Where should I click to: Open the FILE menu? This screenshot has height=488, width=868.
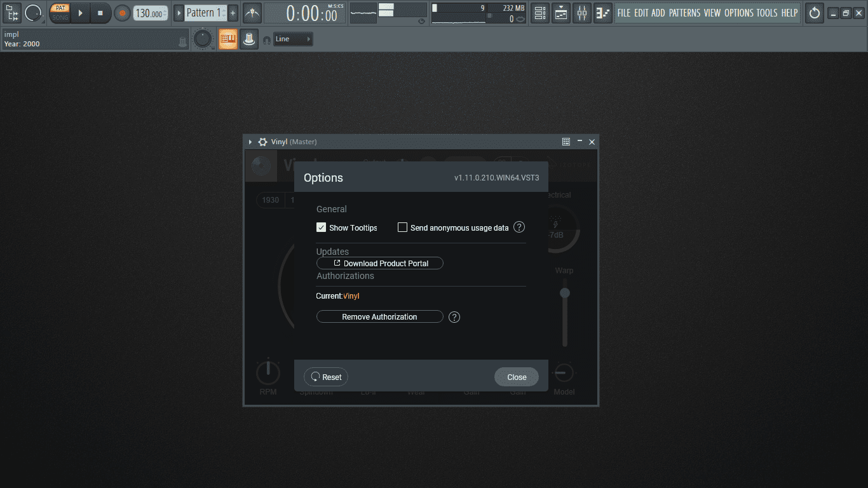pos(624,13)
